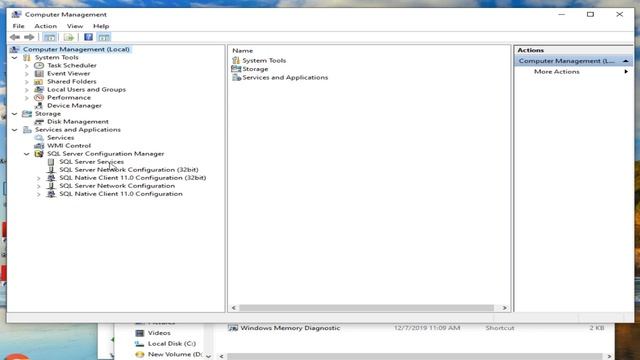Expand the Performance node
The image size is (640, 360).
[27, 98]
